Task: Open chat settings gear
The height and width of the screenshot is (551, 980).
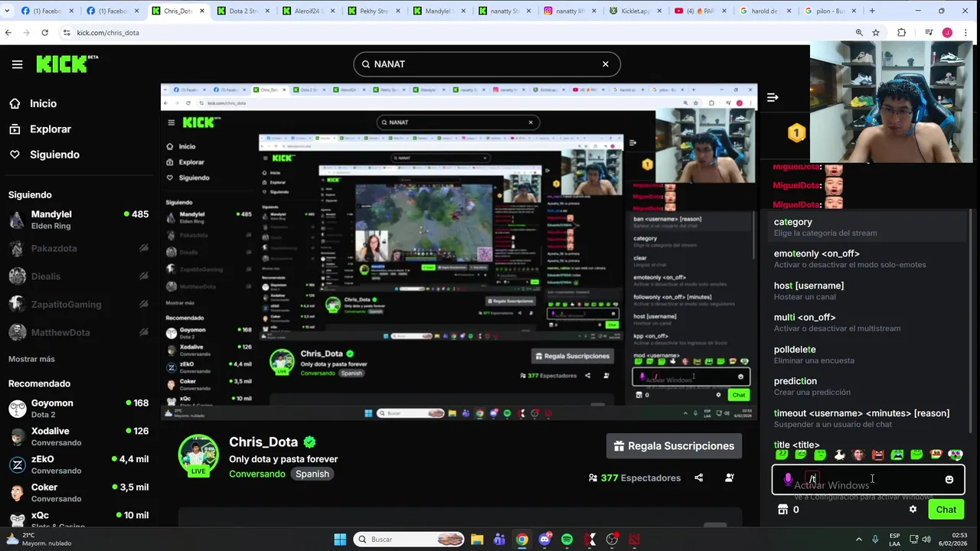Action: click(x=913, y=510)
